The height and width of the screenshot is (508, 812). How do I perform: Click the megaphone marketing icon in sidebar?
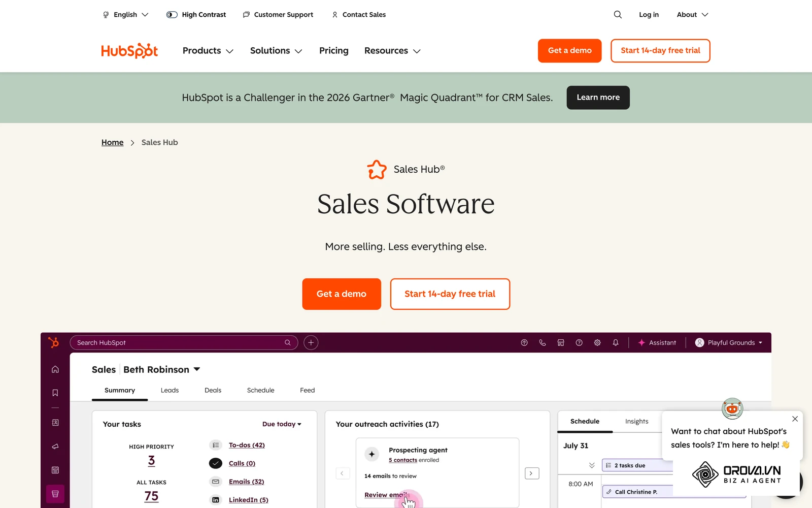55,447
